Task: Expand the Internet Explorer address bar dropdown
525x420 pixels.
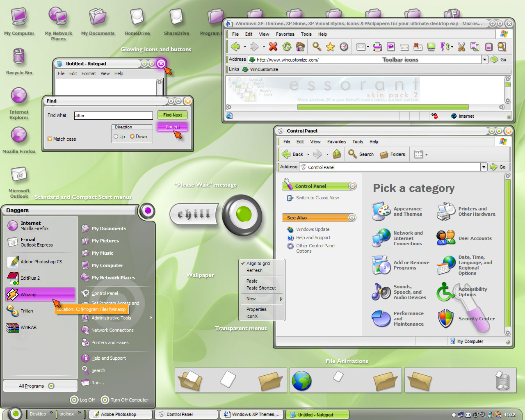Action: point(484,59)
